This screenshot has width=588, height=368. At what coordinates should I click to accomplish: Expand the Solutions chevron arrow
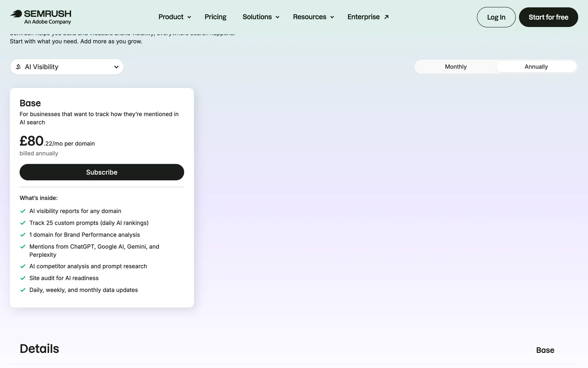277,17
